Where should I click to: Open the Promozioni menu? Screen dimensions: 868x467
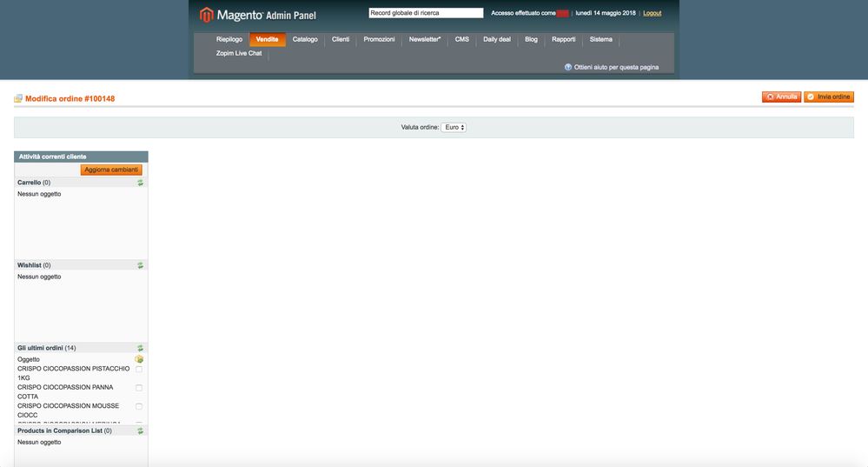pyautogui.click(x=379, y=39)
